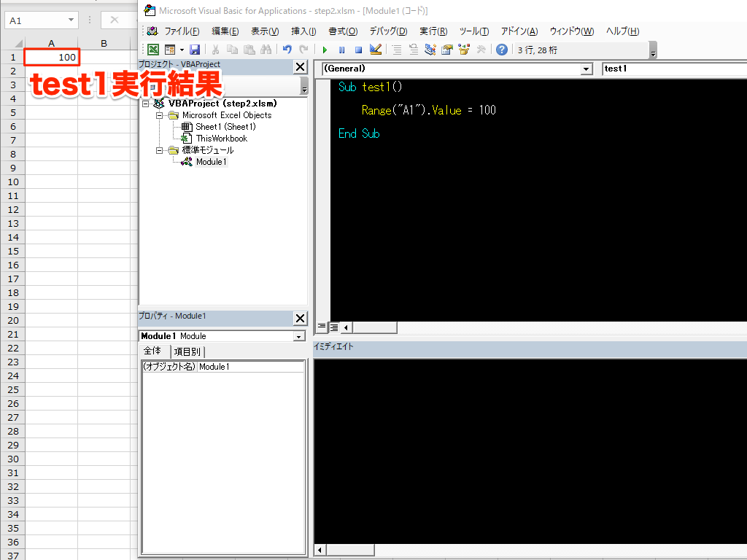Open Find using the binoculars icon
Screen dimensions: 747x560
pyautogui.click(x=267, y=49)
